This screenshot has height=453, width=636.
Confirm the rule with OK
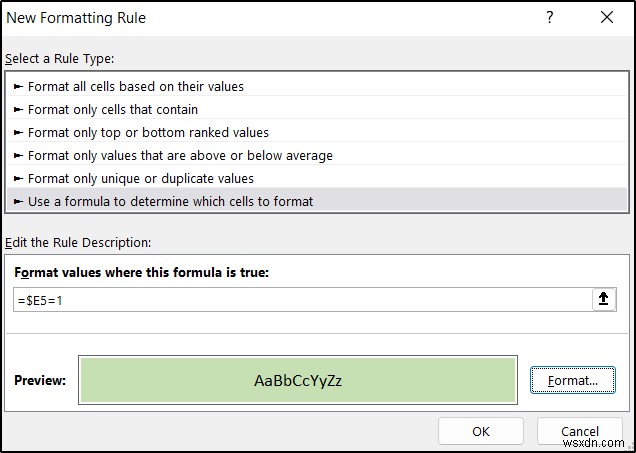click(481, 431)
